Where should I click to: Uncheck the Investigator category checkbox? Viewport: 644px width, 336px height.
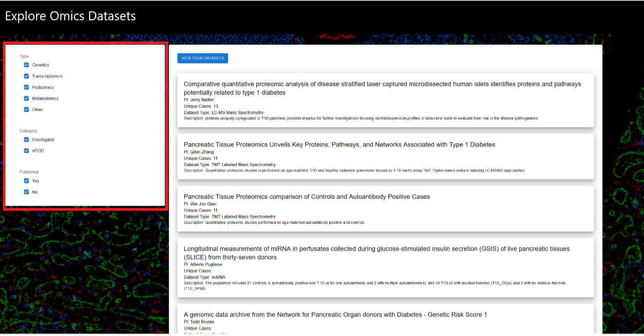tap(27, 140)
